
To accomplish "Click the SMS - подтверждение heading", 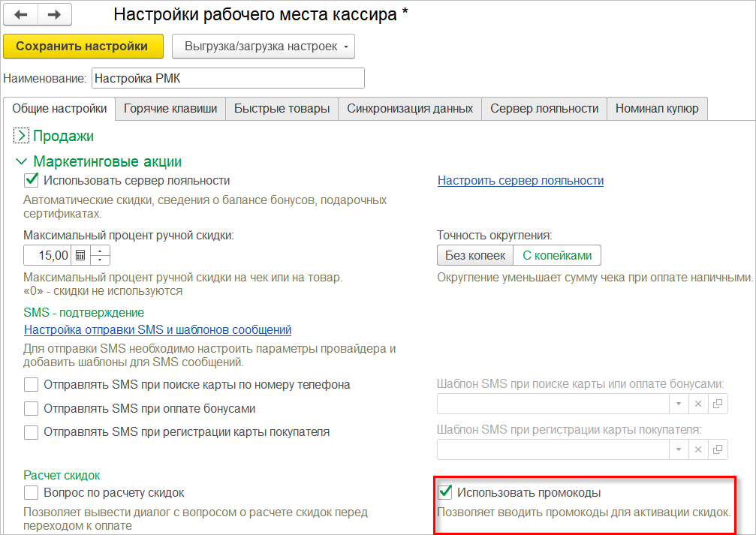I will pyautogui.click(x=84, y=312).
